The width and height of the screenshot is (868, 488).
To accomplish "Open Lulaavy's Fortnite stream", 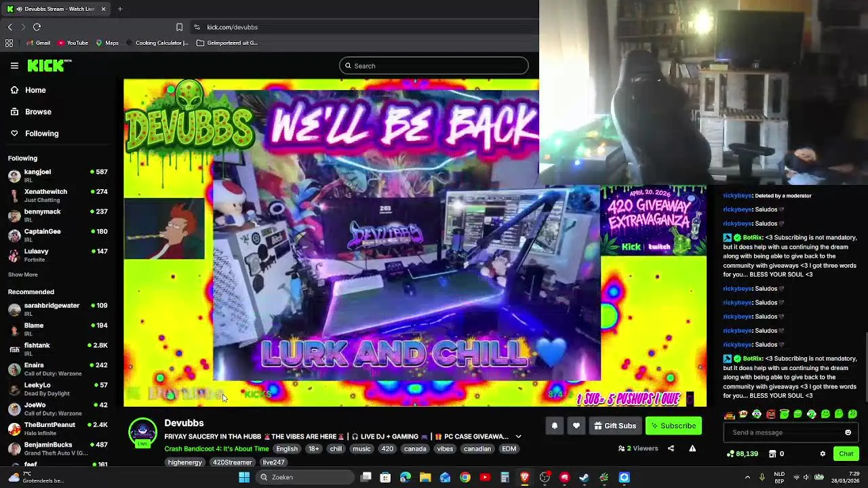I will (x=58, y=255).
